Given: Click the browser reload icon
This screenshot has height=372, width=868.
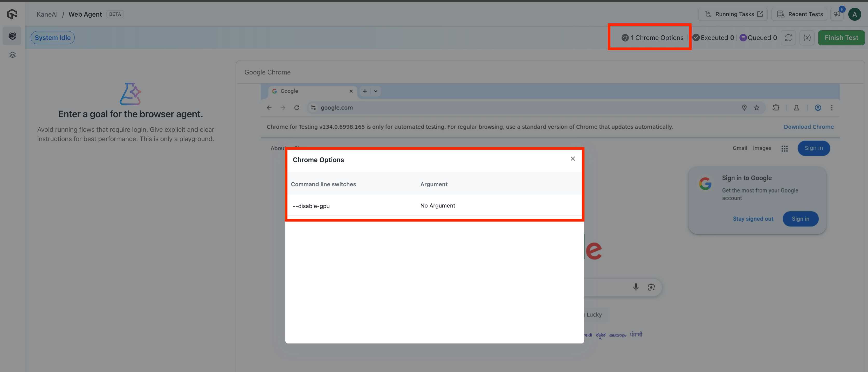Looking at the screenshot, I should click(297, 108).
